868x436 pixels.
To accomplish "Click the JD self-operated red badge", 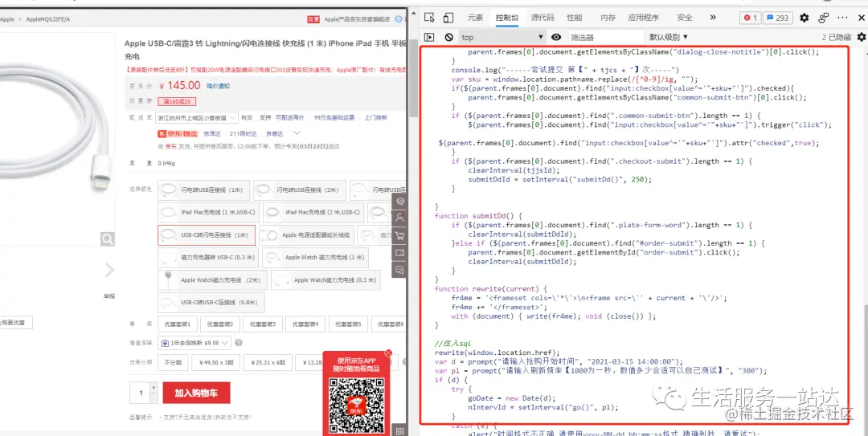I will tap(314, 19).
